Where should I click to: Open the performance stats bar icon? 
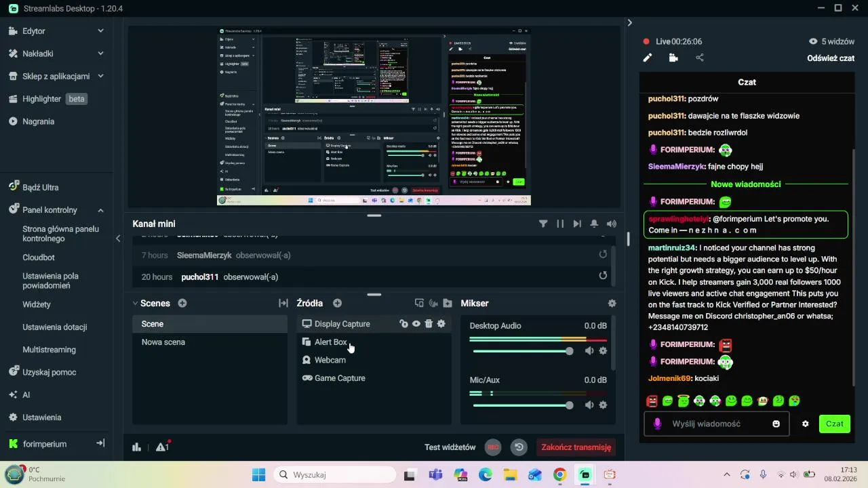(136, 447)
